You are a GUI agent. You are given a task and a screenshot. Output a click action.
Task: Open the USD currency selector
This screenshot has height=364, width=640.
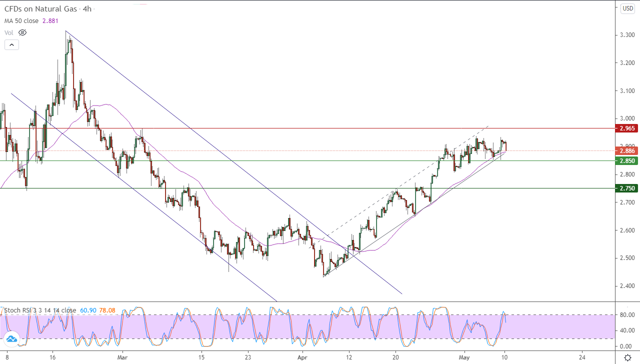tap(627, 8)
